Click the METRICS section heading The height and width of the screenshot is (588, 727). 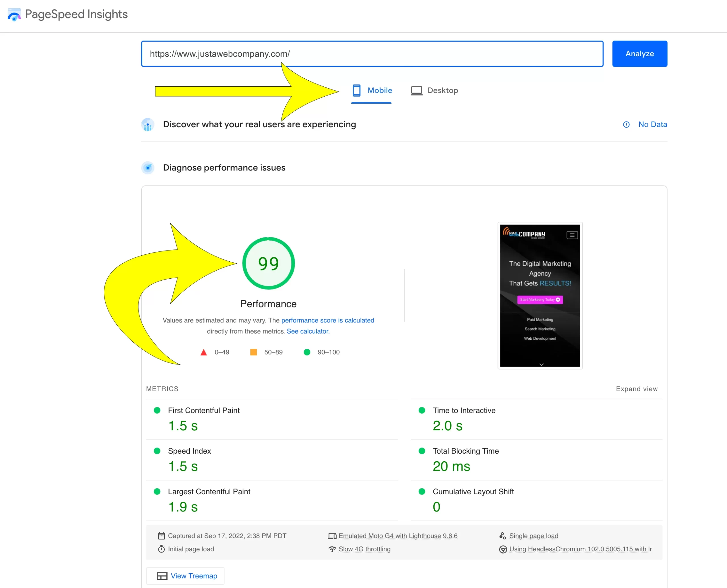[x=162, y=389]
